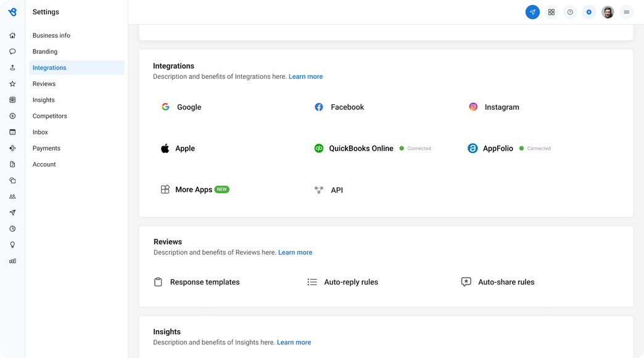This screenshot has height=358, width=644.
Task: Click the More Apps grid icon
Action: coord(165,189)
